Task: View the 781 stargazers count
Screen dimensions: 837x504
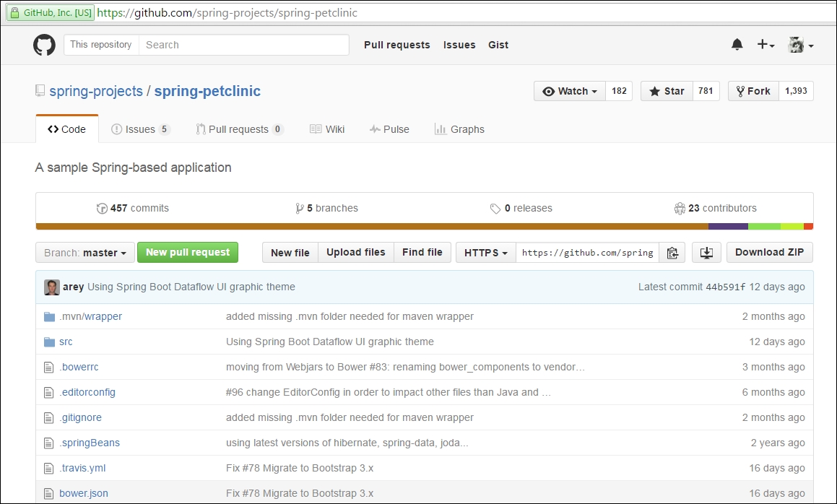Action: click(706, 91)
